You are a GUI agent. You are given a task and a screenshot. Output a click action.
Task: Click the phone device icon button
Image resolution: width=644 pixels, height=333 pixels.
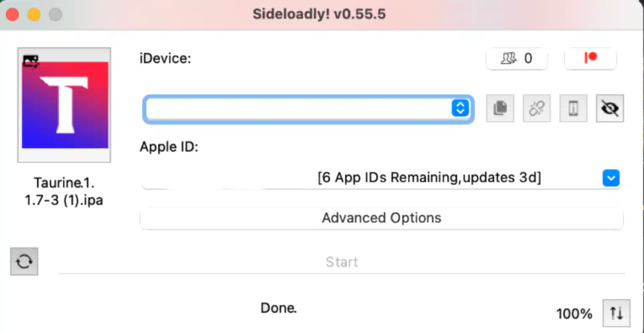point(573,108)
